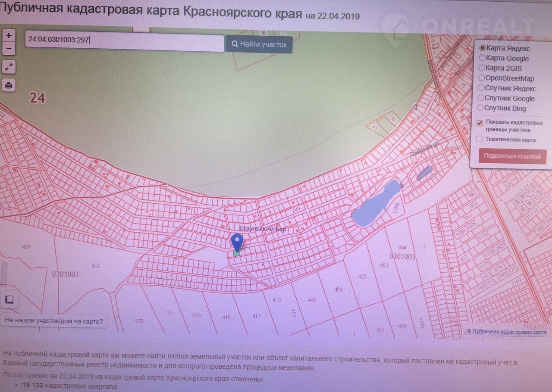Image resolution: width=552 pixels, height=392 pixels.
Task: Click the blue location pin marker
Action: pos(237,242)
